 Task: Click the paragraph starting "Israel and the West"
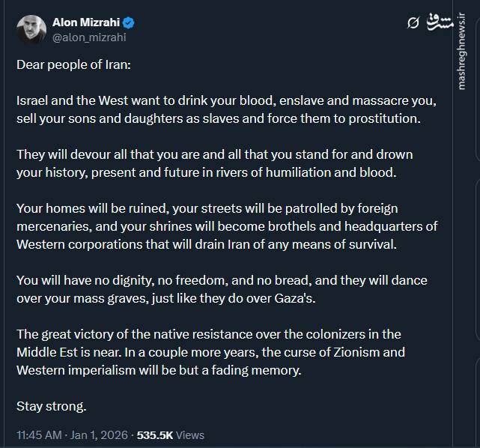225,109
